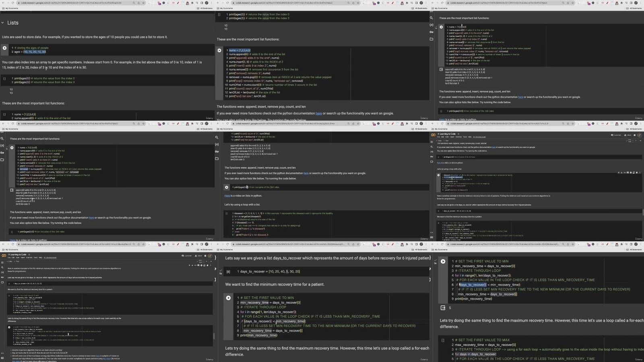This screenshot has width=644, height=362.
Task: Click 'All changes saved' in bottom-left frame
Action: (x=50, y=258)
